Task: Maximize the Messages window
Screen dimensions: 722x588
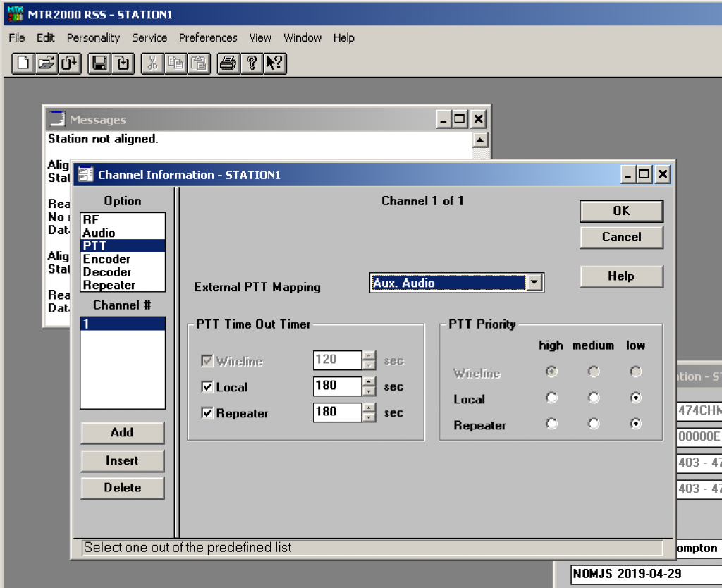Action: [x=460, y=119]
